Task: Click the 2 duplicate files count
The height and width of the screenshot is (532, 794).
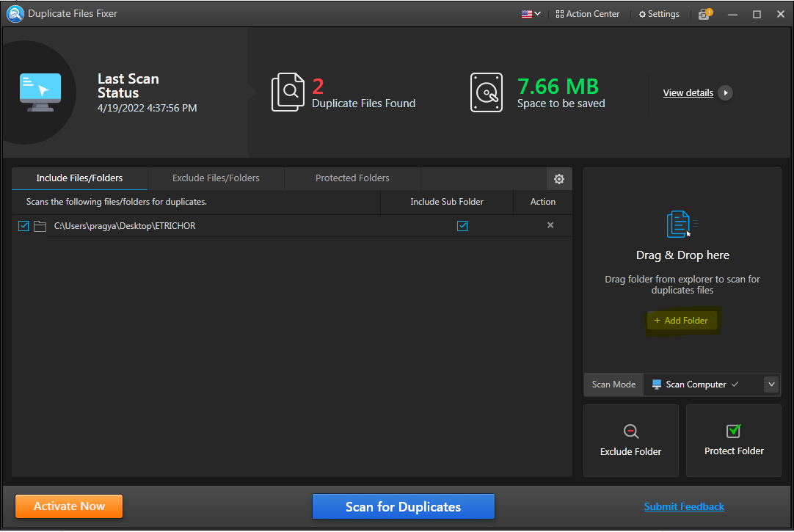Action: point(318,87)
